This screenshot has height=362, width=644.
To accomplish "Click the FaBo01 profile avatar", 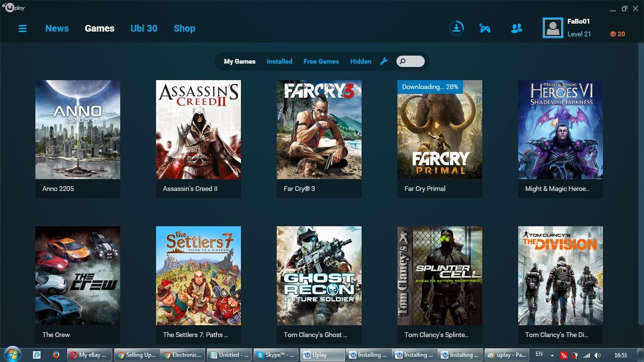I will pos(553,28).
